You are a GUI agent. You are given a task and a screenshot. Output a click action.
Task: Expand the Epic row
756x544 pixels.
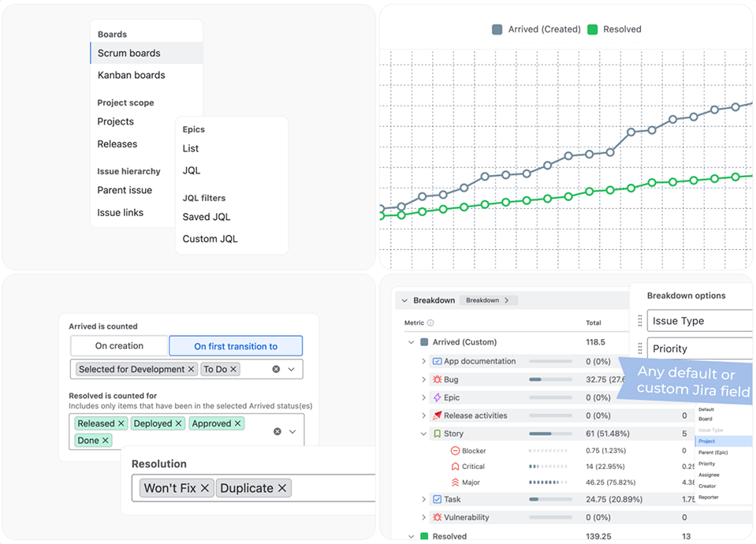click(x=424, y=397)
